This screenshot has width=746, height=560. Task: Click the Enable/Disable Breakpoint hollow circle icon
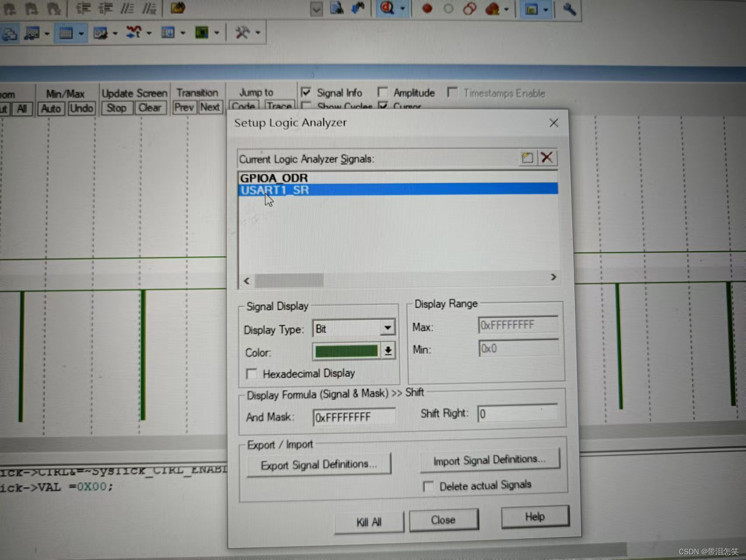[448, 8]
